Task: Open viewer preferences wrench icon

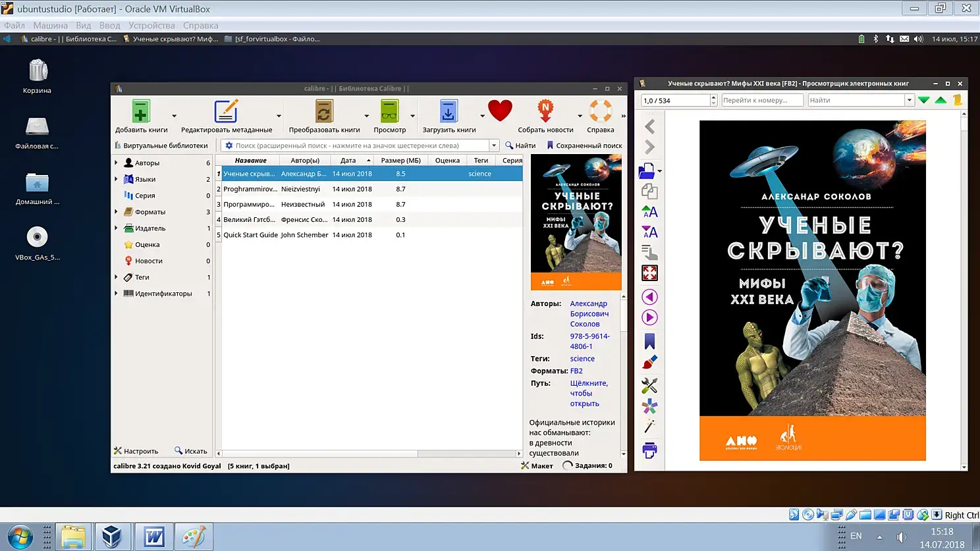Action: (649, 385)
